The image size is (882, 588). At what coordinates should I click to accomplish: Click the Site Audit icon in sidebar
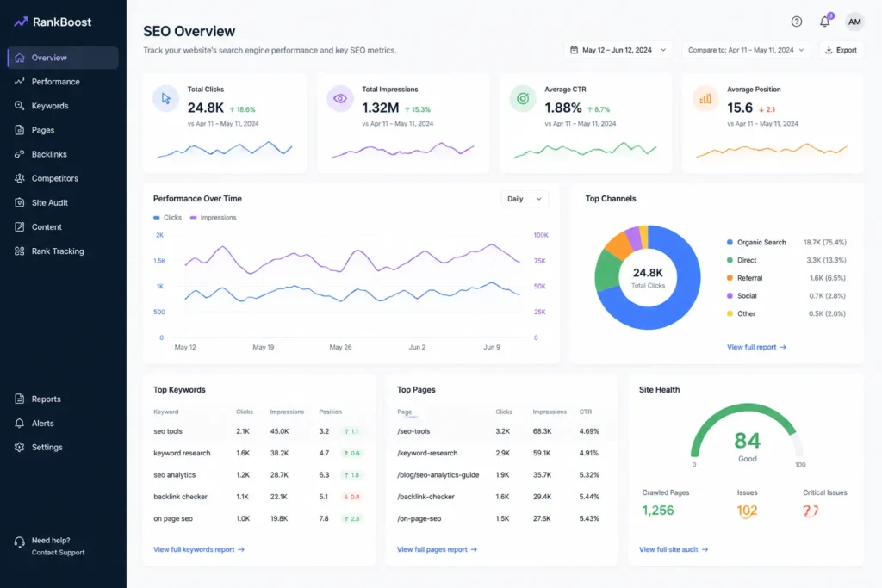tap(20, 202)
